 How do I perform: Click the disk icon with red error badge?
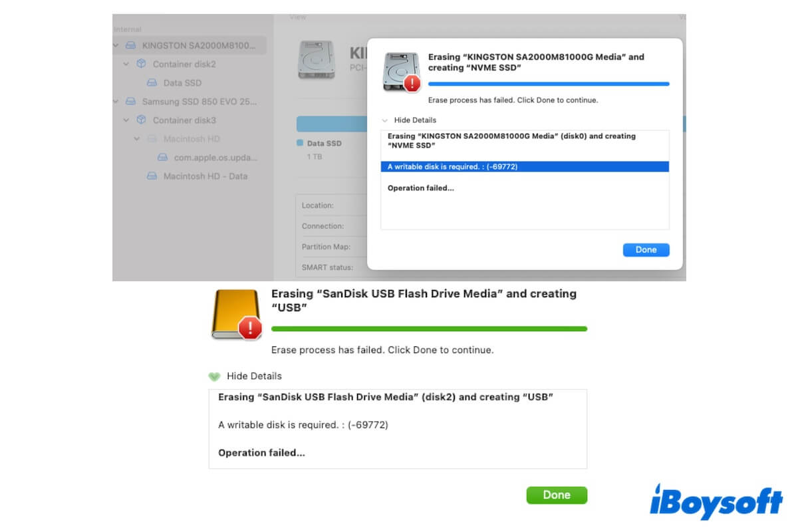pyautogui.click(x=401, y=70)
